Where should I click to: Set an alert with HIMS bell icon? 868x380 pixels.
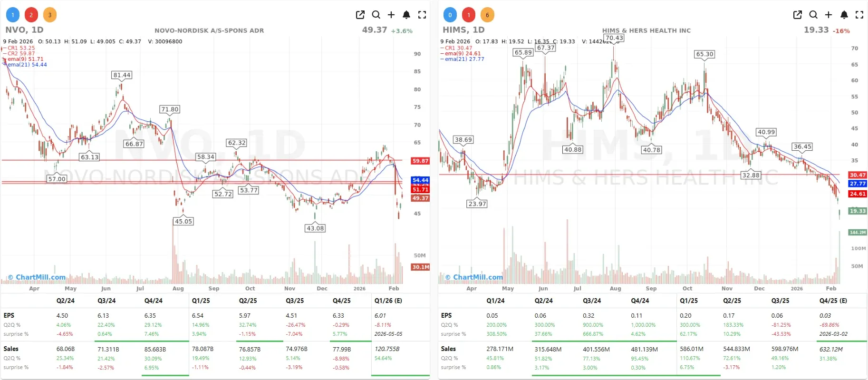[x=844, y=15]
